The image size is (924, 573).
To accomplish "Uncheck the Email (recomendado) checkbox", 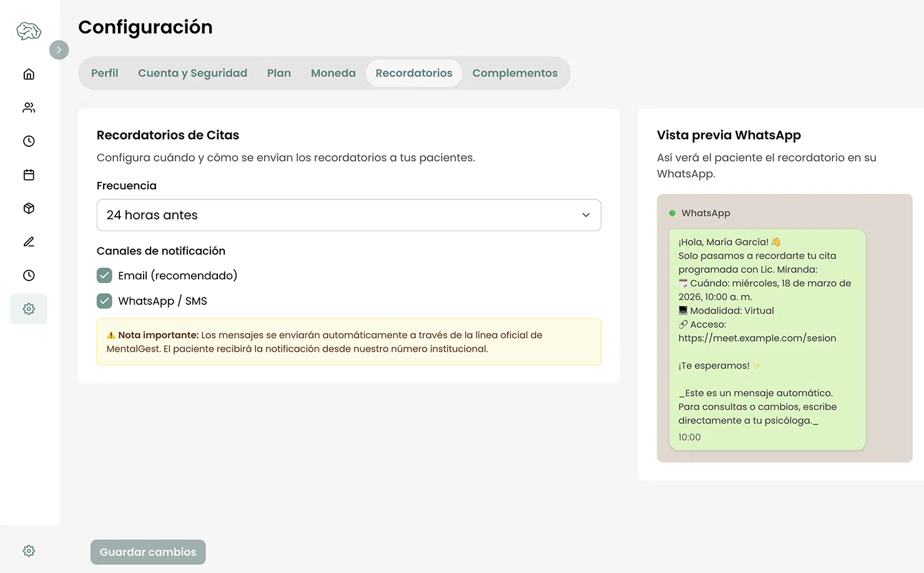I will pyautogui.click(x=104, y=276).
